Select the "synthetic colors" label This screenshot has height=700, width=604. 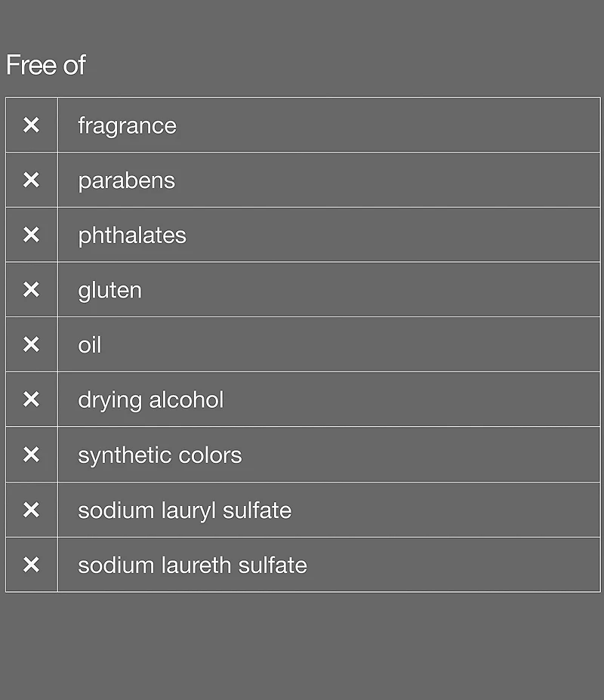[160, 455]
